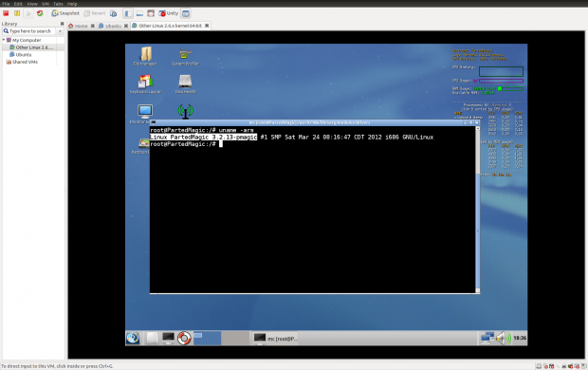Close the Home tab
The width and height of the screenshot is (588, 370).
click(x=93, y=26)
